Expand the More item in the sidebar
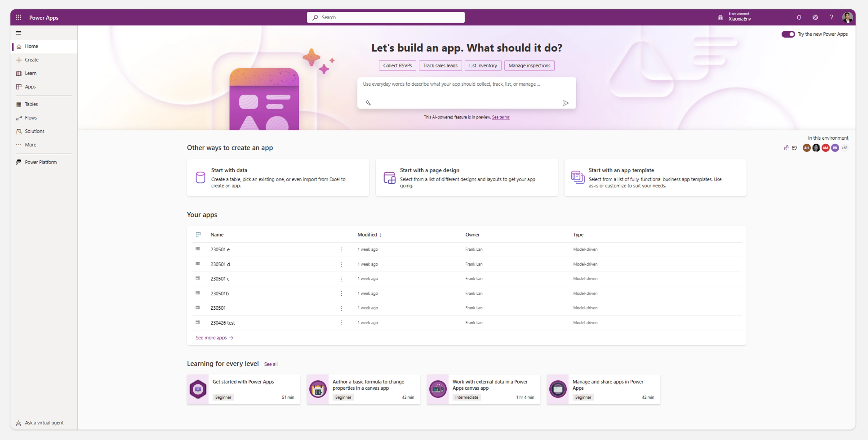Viewport: 868px width, 440px height. coord(30,145)
